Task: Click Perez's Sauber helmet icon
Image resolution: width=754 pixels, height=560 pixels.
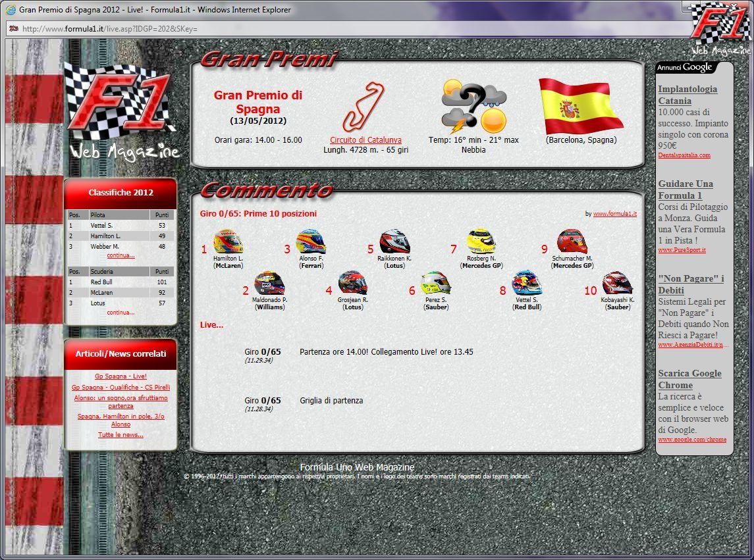Action: (436, 283)
